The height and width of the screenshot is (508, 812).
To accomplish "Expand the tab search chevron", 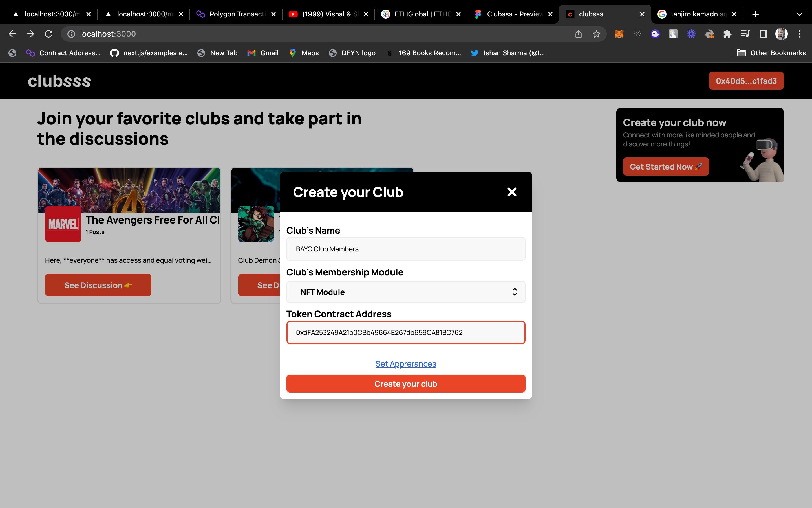I will coord(800,14).
